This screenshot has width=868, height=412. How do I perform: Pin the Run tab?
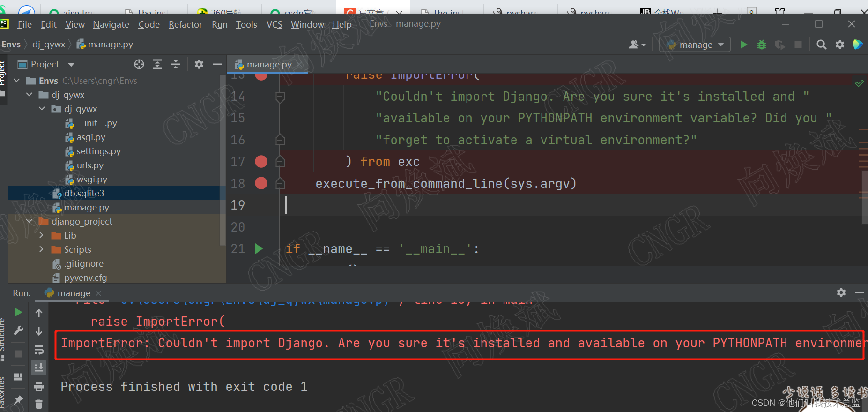tap(18, 400)
